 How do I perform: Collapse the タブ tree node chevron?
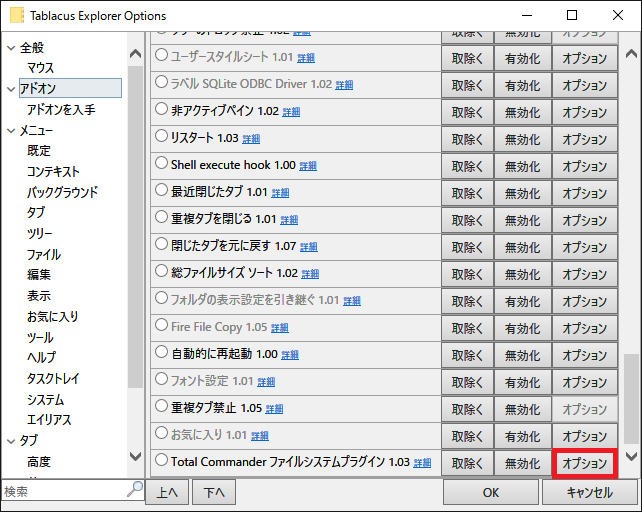point(11,441)
